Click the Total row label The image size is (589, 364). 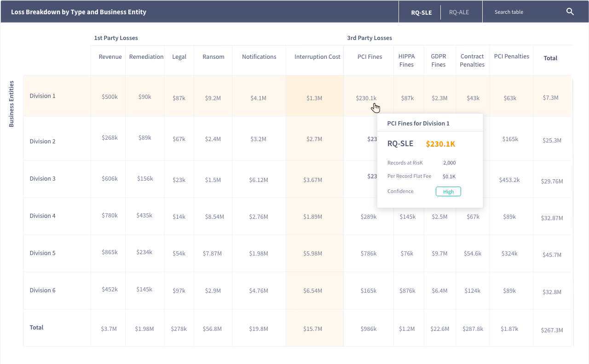point(36,328)
